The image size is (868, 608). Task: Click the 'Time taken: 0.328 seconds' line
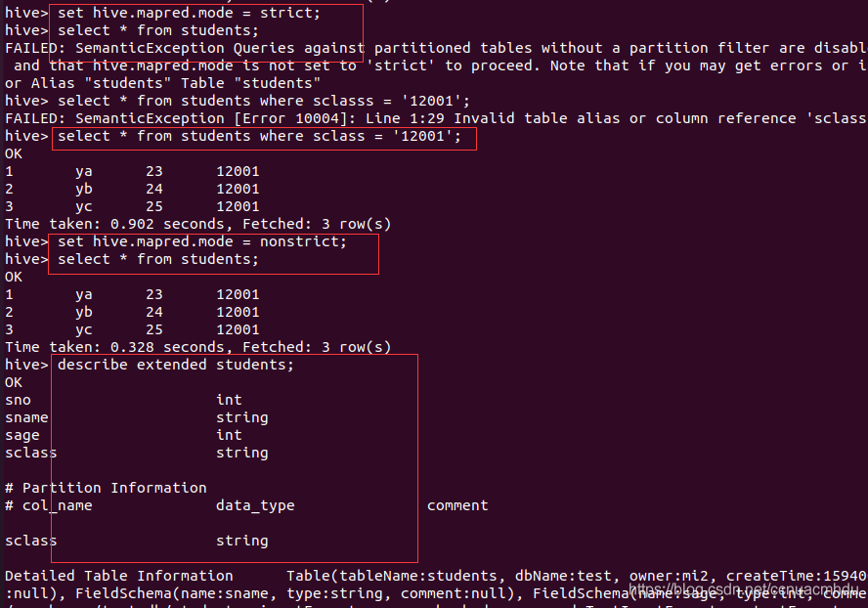[x=197, y=347]
